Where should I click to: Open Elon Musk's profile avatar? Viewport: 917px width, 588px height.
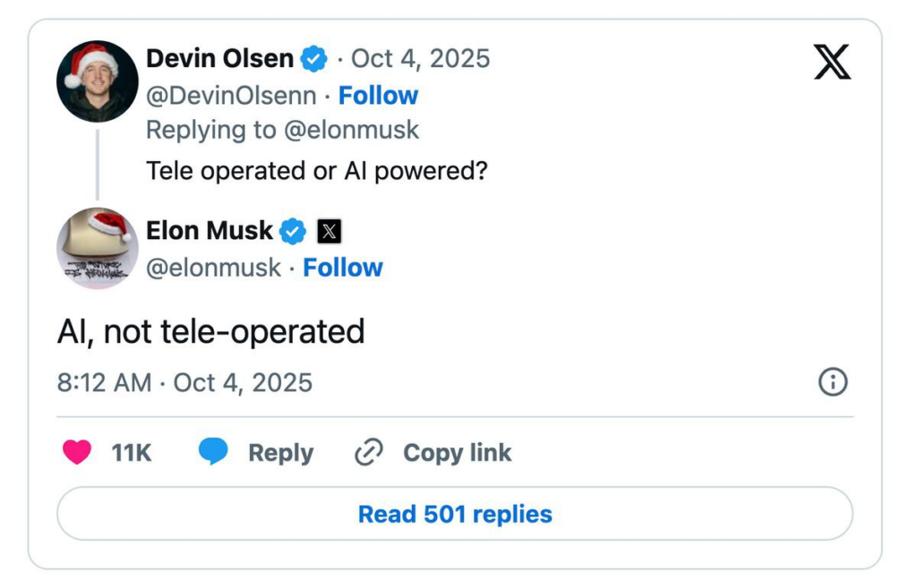click(x=97, y=249)
